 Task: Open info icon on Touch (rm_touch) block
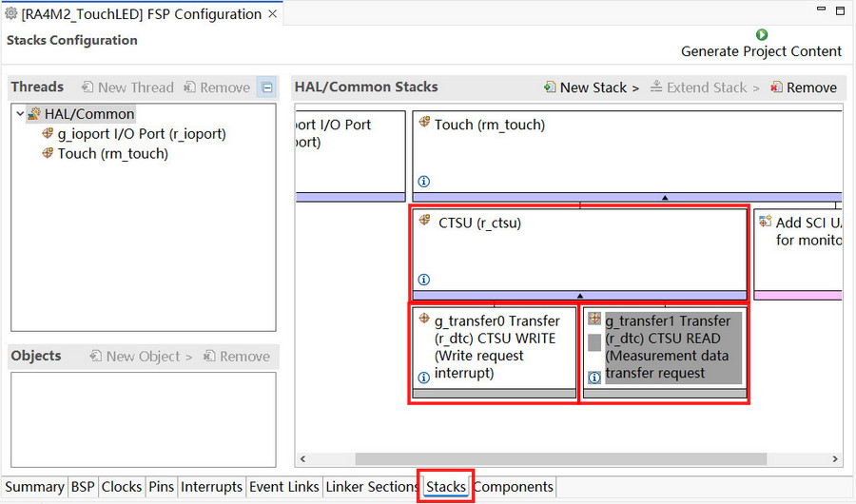[x=423, y=182]
